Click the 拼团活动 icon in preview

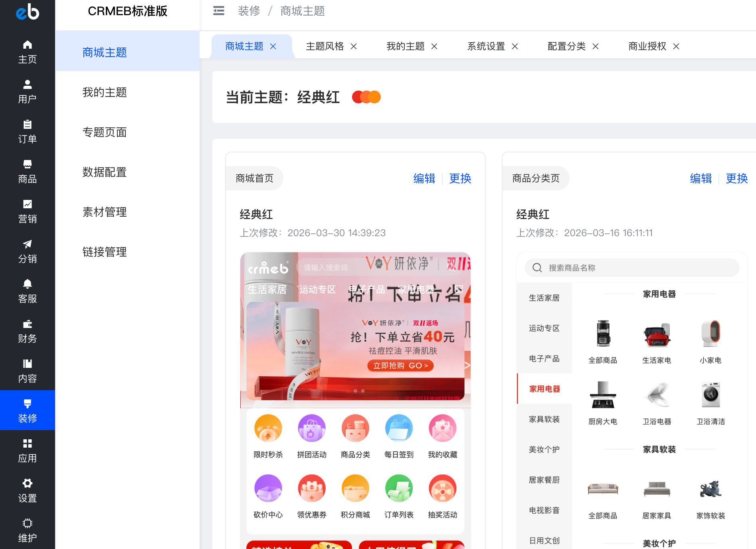(312, 428)
